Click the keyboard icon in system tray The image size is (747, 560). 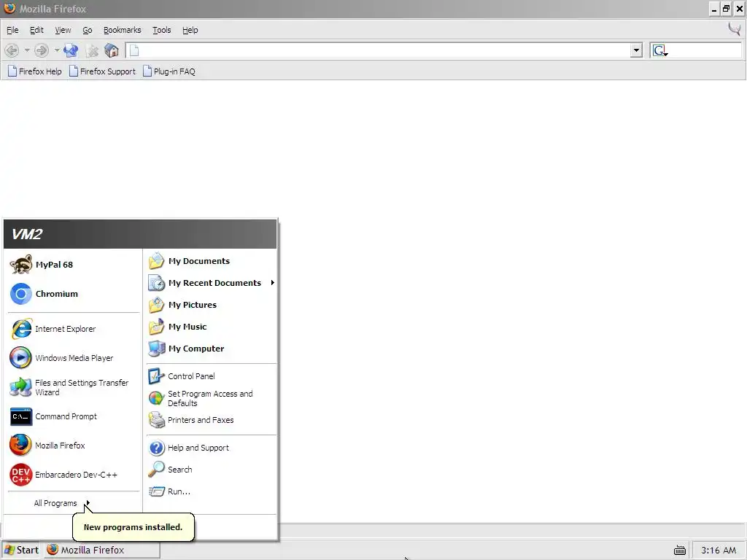pos(680,551)
